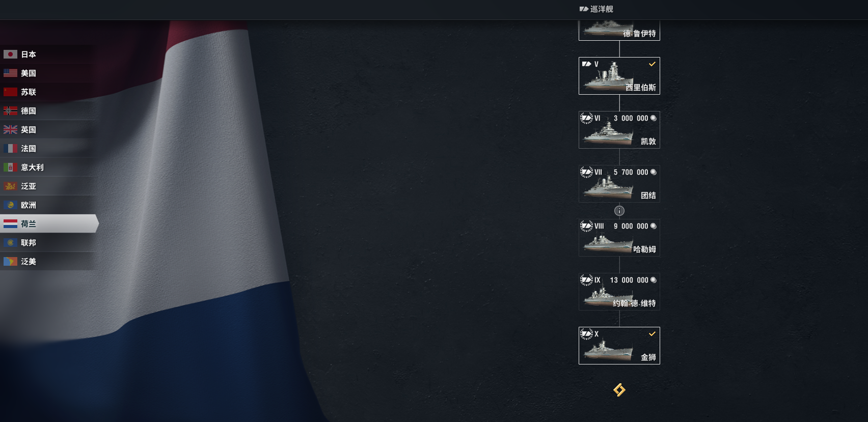This screenshot has width=868, height=422.
Task: Select the Italy flag icon
Action: (10, 167)
